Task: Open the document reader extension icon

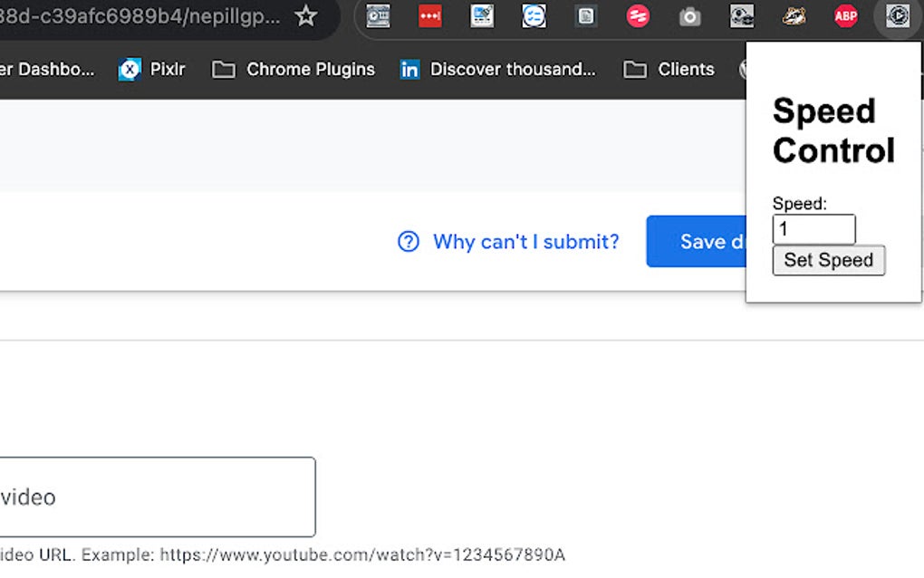Action: [586, 16]
